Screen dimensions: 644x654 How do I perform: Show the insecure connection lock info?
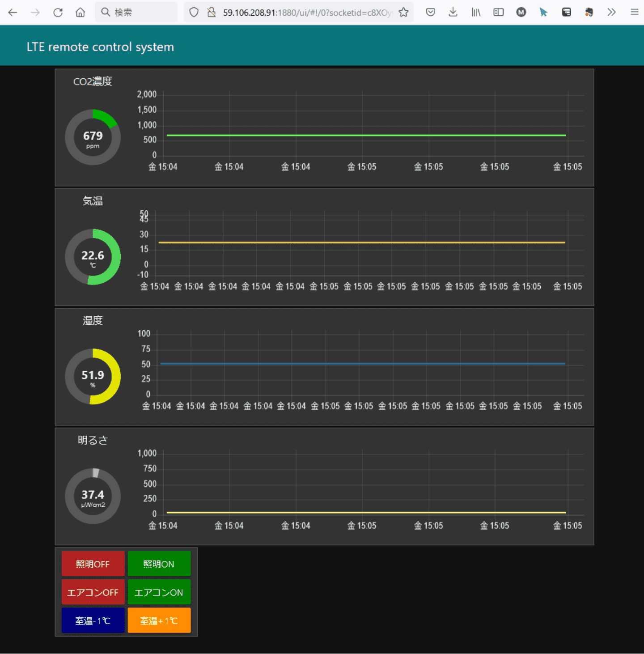212,13
